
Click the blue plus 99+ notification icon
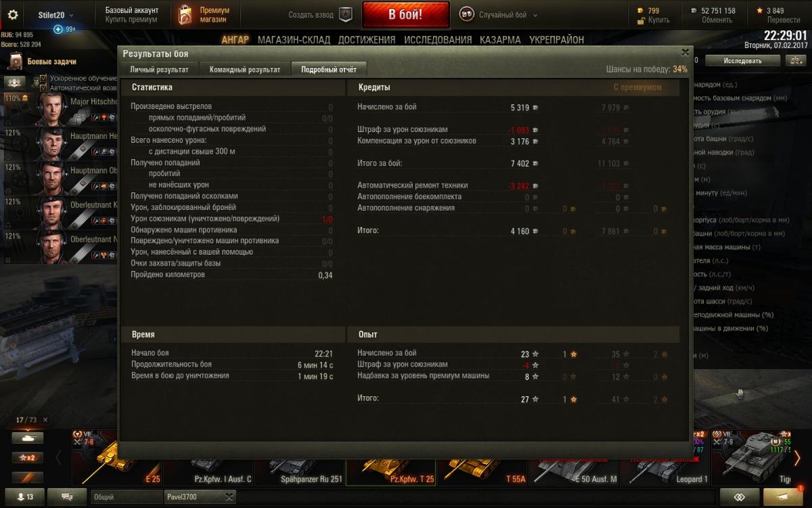click(58, 29)
